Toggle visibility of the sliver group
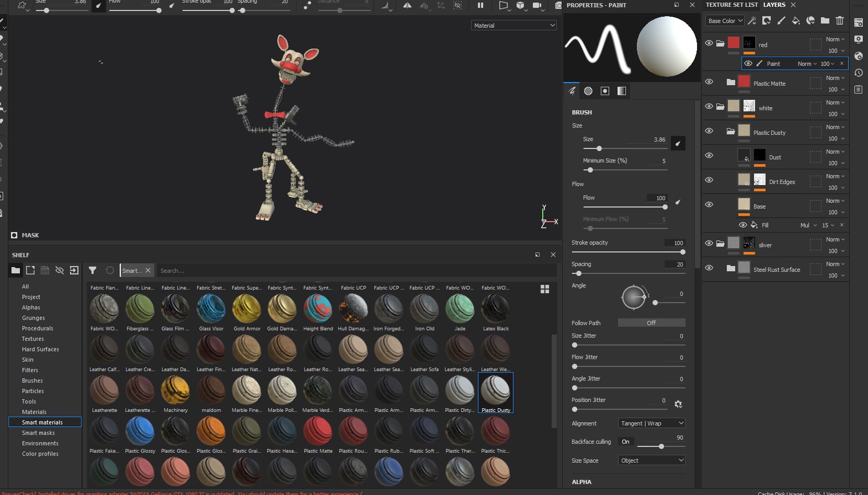This screenshot has width=868, height=495. 709,244
